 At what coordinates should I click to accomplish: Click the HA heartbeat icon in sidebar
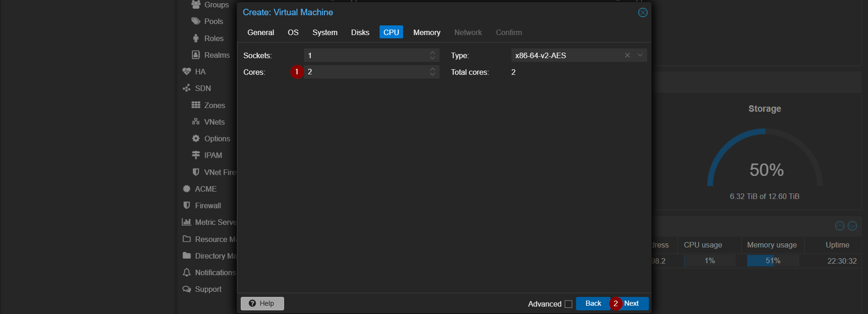point(186,72)
